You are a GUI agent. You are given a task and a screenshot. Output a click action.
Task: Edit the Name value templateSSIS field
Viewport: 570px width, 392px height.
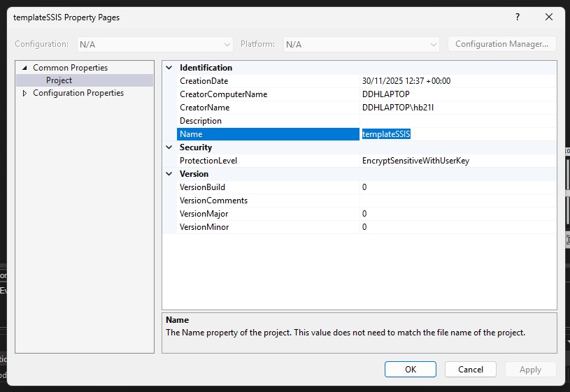tap(457, 134)
